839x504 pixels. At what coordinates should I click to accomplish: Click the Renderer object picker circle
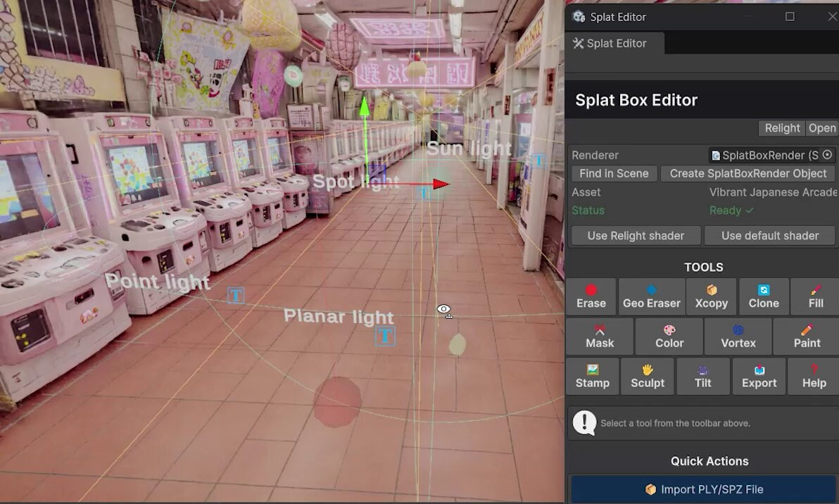tap(827, 155)
